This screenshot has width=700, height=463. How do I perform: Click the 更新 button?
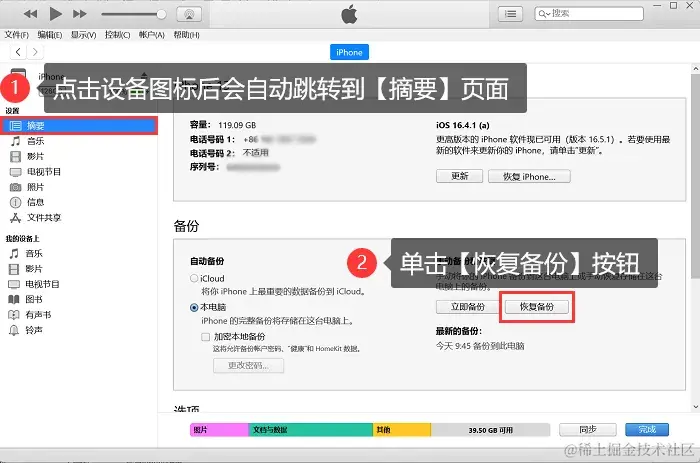pos(459,176)
